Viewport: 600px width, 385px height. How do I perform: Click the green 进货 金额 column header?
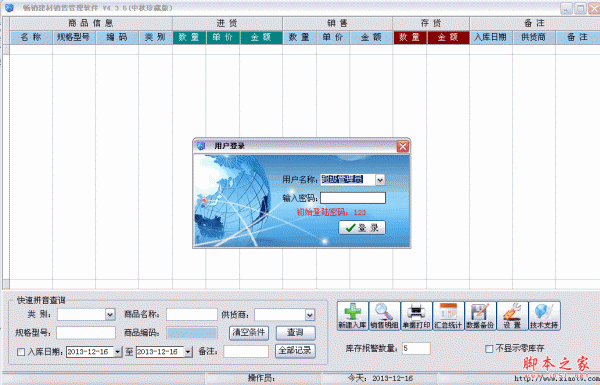[x=261, y=37]
